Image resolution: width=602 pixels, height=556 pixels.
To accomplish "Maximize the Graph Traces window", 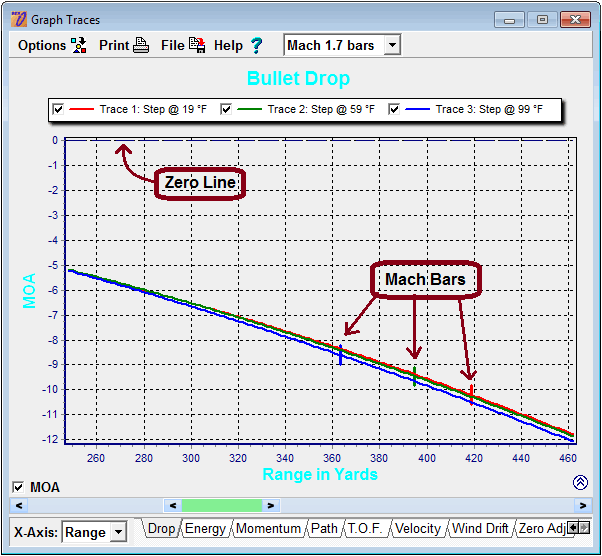I will point(542,20).
